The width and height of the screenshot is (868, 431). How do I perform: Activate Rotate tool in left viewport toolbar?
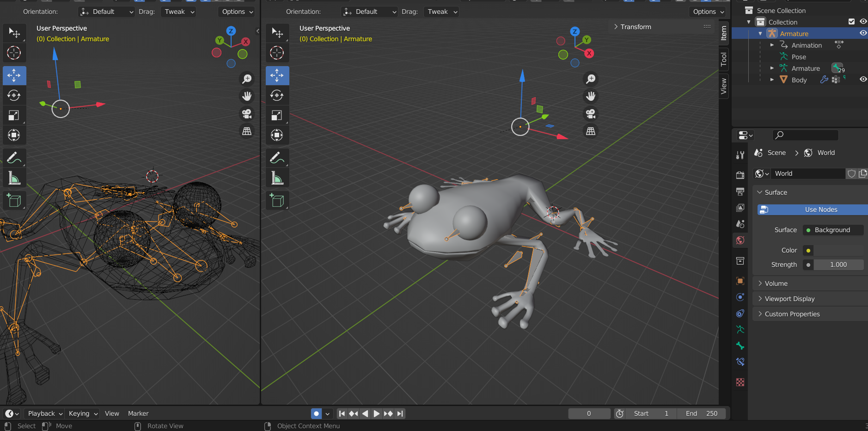click(14, 96)
